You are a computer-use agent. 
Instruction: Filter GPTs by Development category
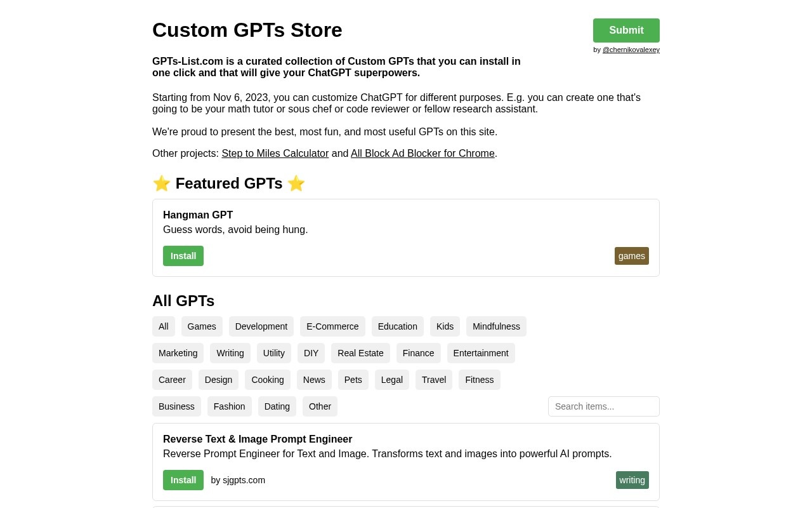click(261, 326)
